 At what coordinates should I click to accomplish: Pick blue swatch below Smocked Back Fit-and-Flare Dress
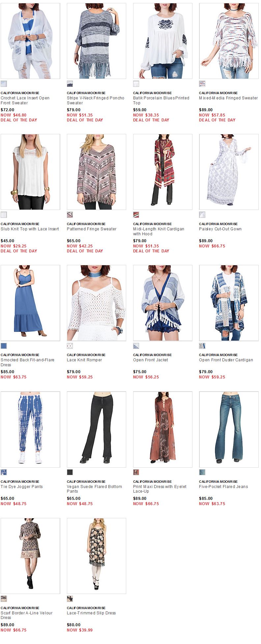click(4, 346)
